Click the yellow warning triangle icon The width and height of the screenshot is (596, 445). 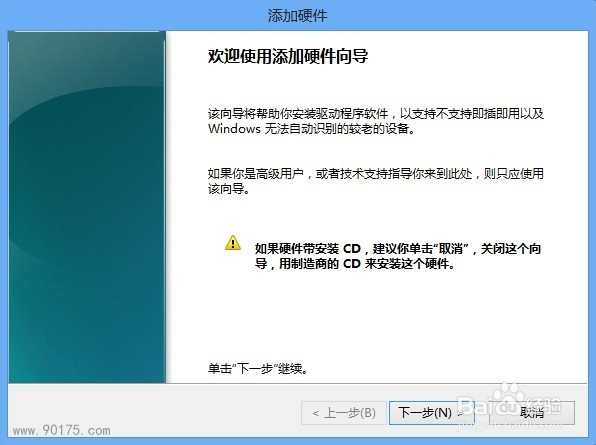point(233,242)
